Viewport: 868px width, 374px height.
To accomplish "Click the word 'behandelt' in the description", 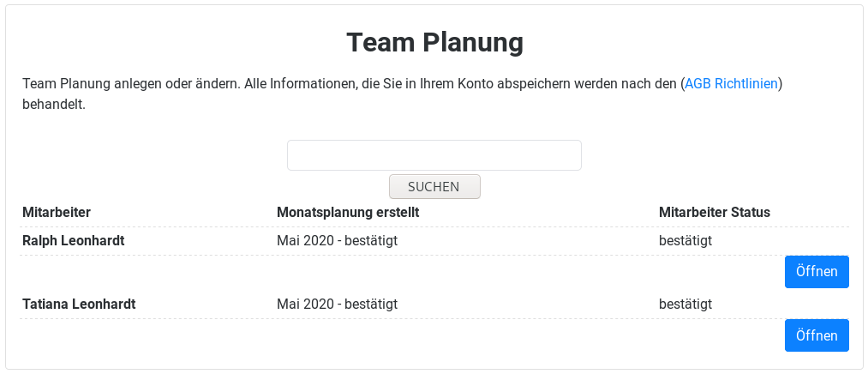I will pyautogui.click(x=53, y=105).
